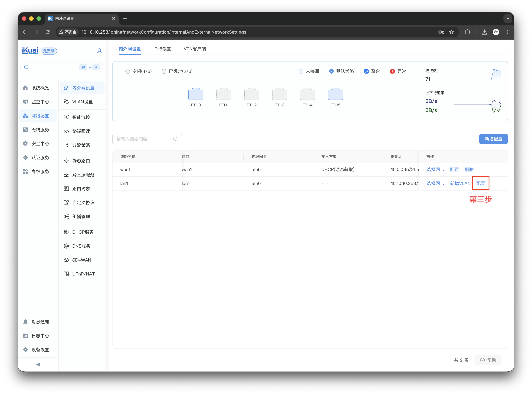The height and width of the screenshot is (395, 532).
Task: Toggle the 空闲(4/6) checkbox
Action: coord(128,71)
